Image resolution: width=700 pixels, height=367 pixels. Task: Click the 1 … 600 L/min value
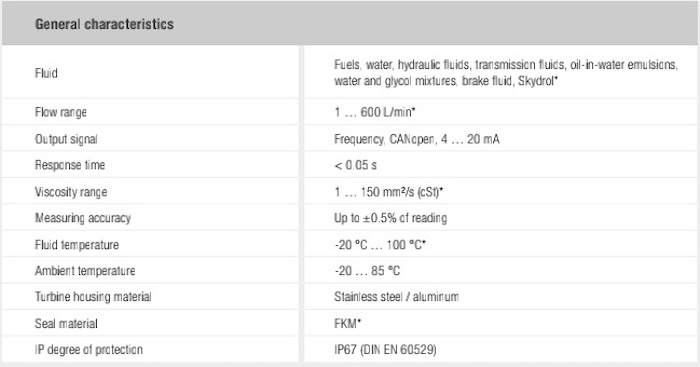click(x=375, y=112)
